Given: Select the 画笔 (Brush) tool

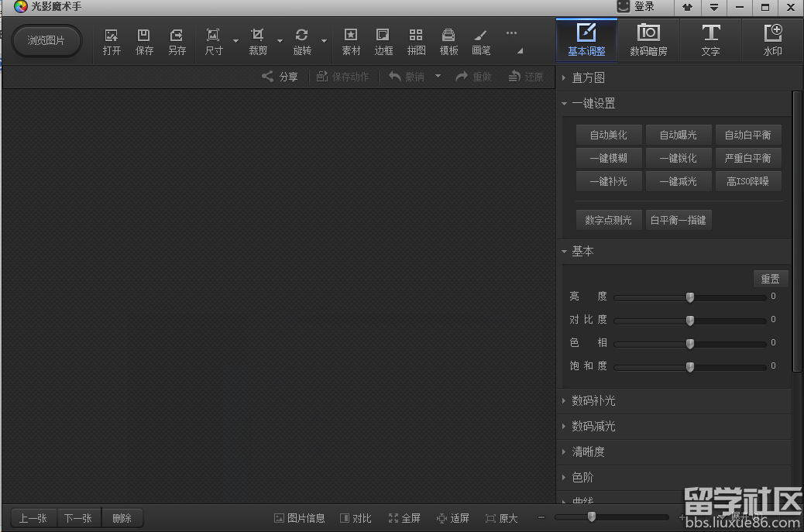Looking at the screenshot, I should pos(480,41).
